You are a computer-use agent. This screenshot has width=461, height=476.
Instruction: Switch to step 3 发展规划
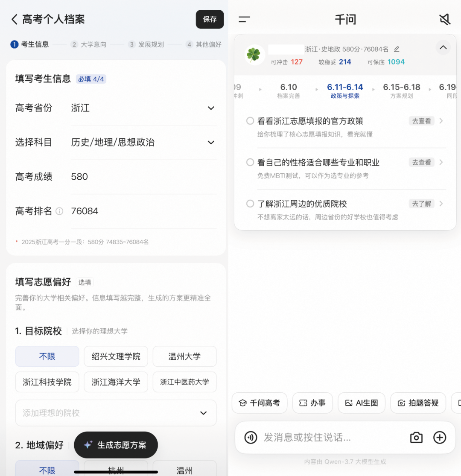pyautogui.click(x=146, y=45)
